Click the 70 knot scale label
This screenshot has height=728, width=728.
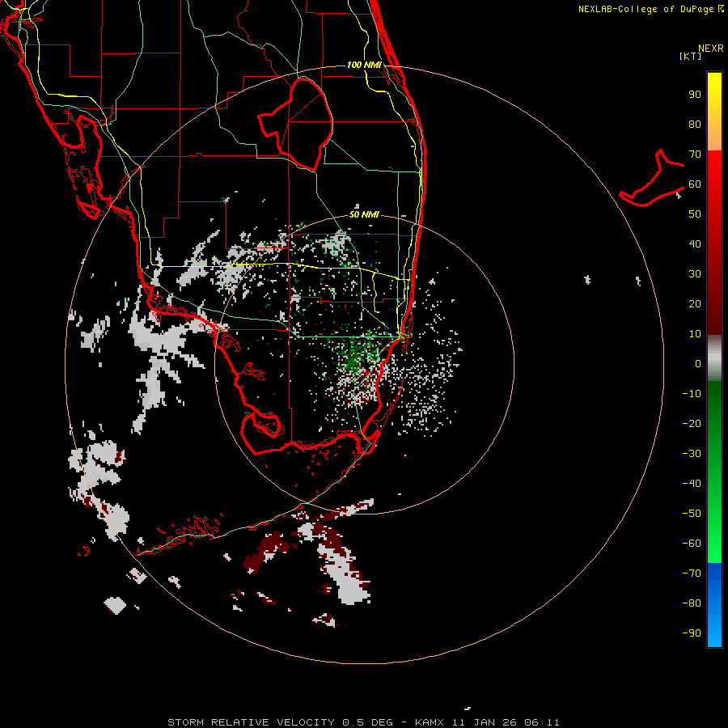click(x=695, y=154)
